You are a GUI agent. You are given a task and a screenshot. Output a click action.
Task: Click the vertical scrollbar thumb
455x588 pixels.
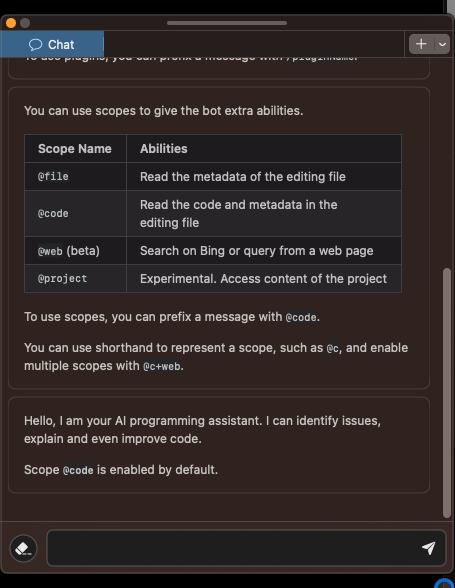446,393
